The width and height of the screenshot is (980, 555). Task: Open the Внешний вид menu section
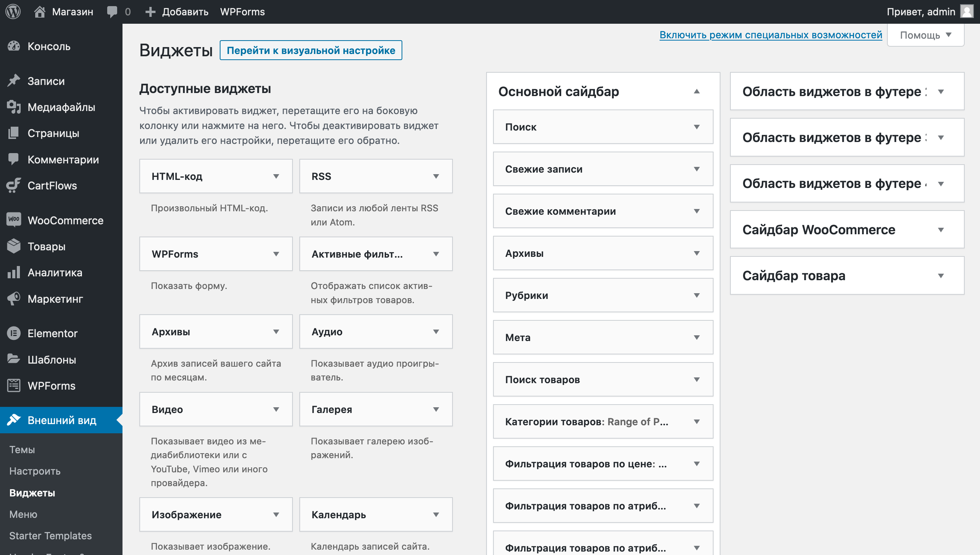click(60, 420)
